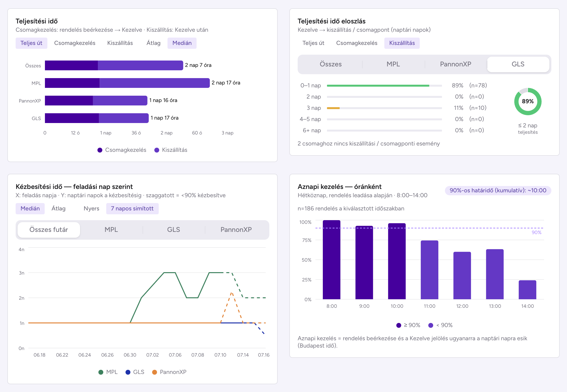Click the green MPL legend dot under line chart
The image size is (567, 392).
(101, 372)
